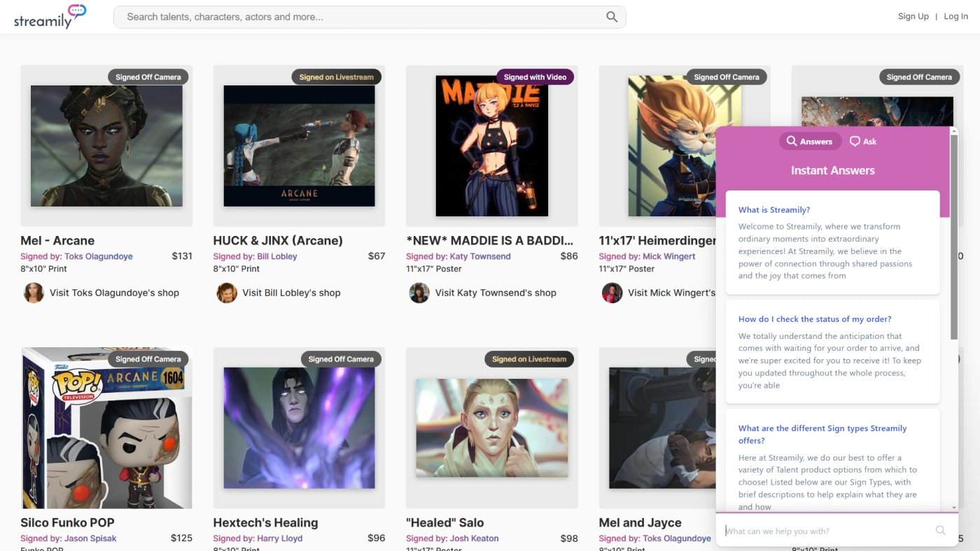Image resolution: width=980 pixels, height=551 pixels.
Task: Open Silco Funko POP image
Action: tap(106, 428)
